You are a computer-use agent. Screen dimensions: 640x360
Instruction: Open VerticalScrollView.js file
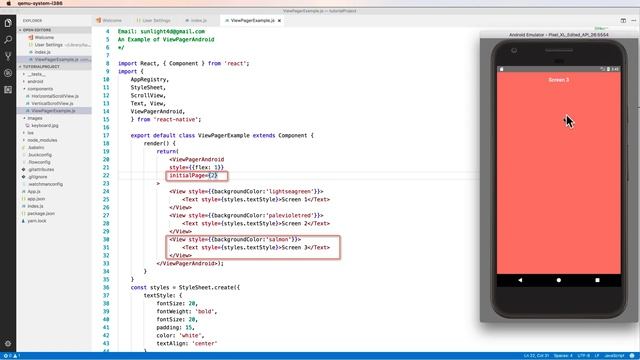tap(52, 104)
